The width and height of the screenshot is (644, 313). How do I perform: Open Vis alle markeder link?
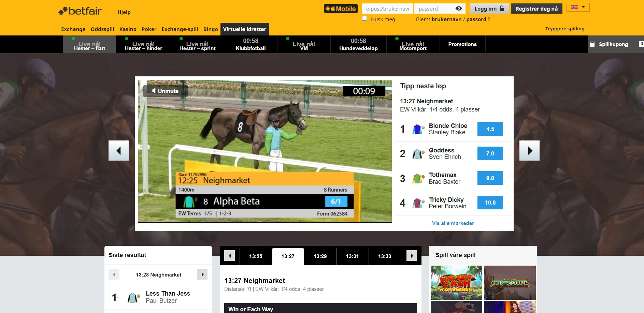pyautogui.click(x=453, y=223)
